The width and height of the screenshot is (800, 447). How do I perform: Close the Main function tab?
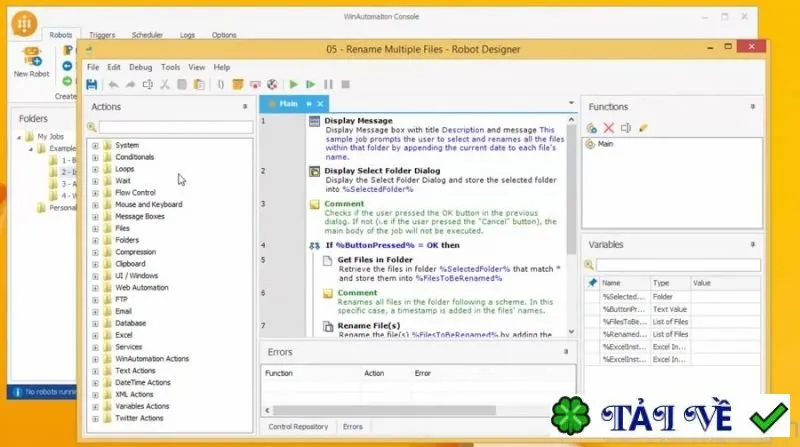[x=320, y=104]
